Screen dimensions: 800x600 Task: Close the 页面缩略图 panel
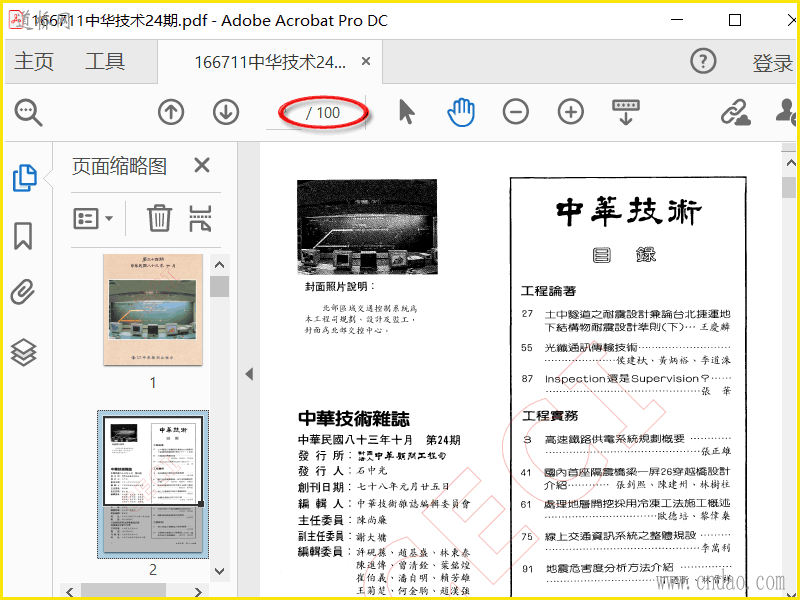click(202, 165)
